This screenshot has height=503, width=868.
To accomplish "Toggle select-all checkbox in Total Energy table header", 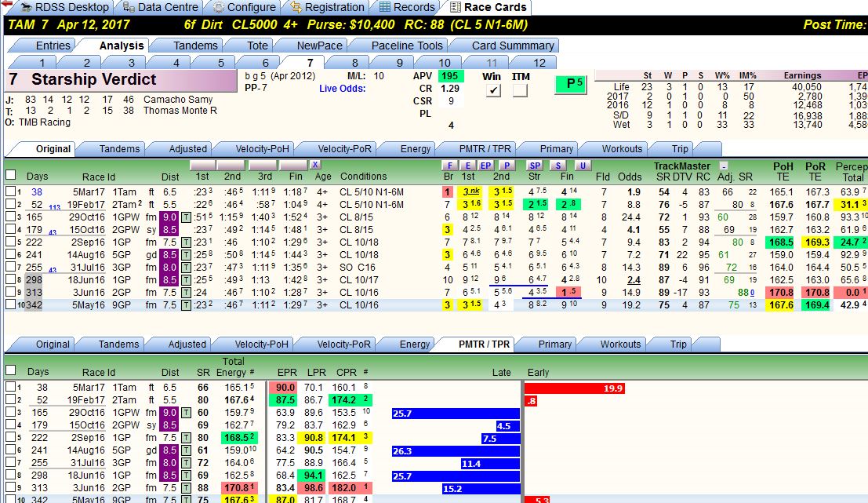I will [10, 370].
